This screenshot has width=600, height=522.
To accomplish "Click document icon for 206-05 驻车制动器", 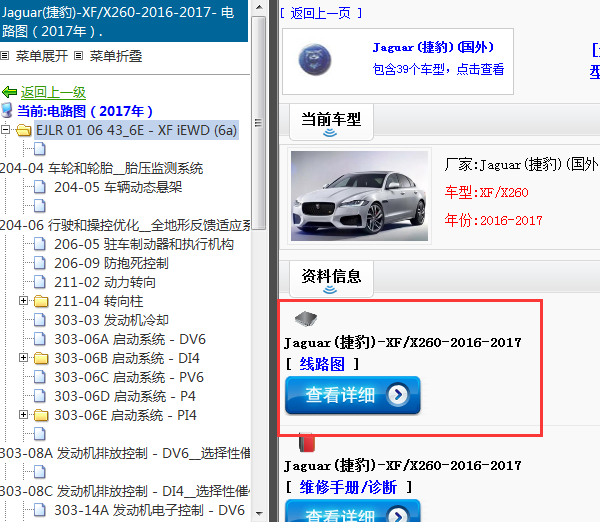I will coord(40,244).
